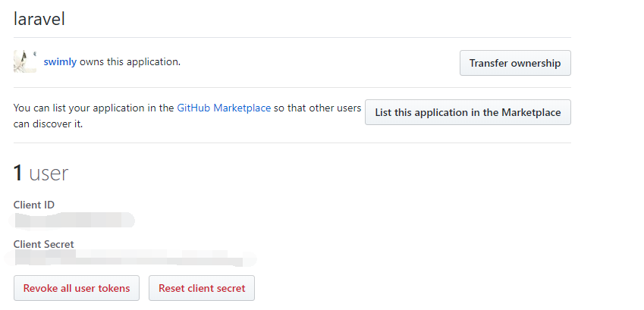Click the 'can discover it.' text
Screen dimensions: 644x310
pyautogui.click(x=48, y=123)
